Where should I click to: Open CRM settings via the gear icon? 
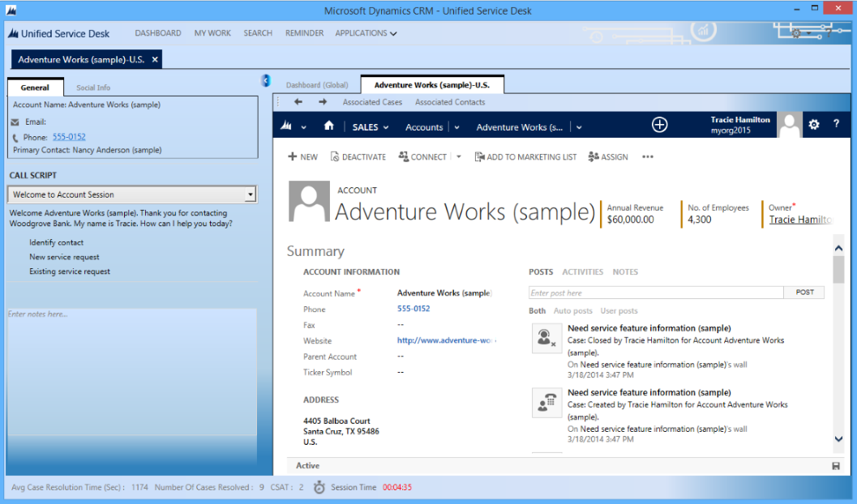(813, 124)
